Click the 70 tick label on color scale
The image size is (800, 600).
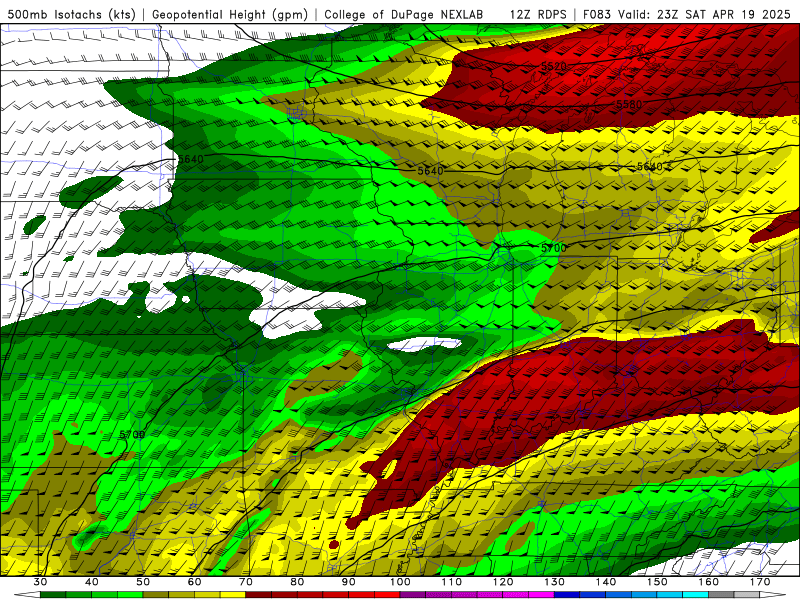(245, 582)
